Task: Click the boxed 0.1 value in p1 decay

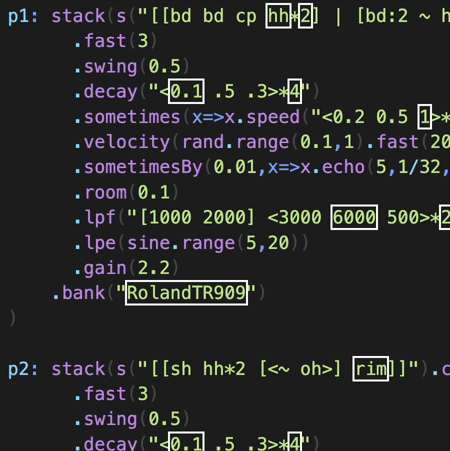Action: pyautogui.click(x=186, y=91)
